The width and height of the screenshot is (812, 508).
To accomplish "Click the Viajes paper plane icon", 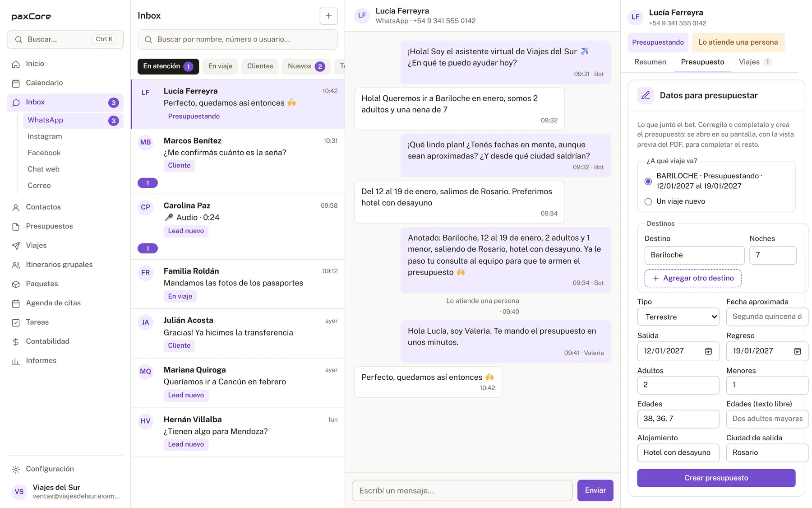I will [x=16, y=246].
